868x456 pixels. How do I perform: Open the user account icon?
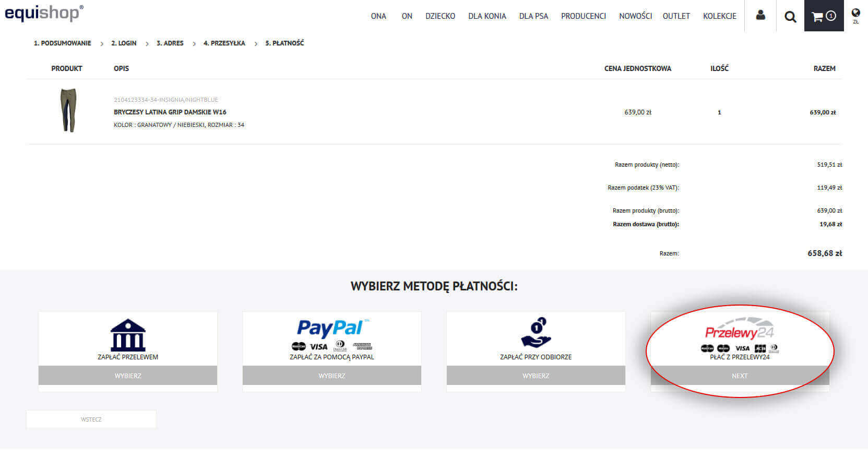(760, 15)
